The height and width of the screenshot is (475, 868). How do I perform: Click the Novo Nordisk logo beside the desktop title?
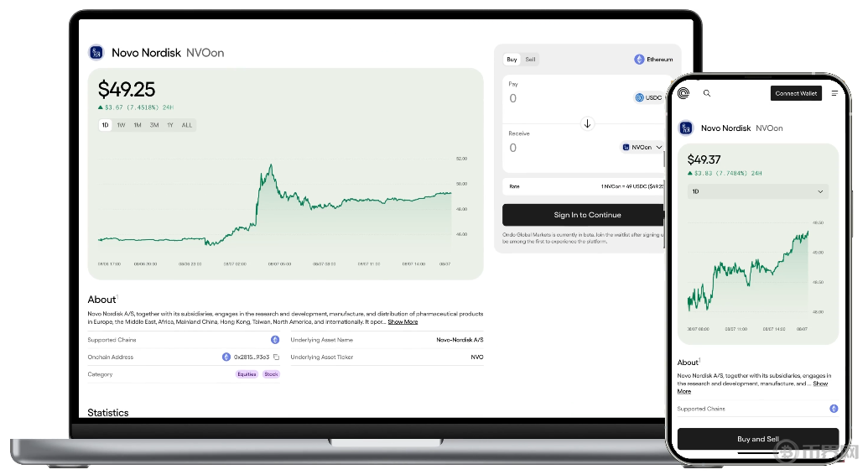(96, 53)
